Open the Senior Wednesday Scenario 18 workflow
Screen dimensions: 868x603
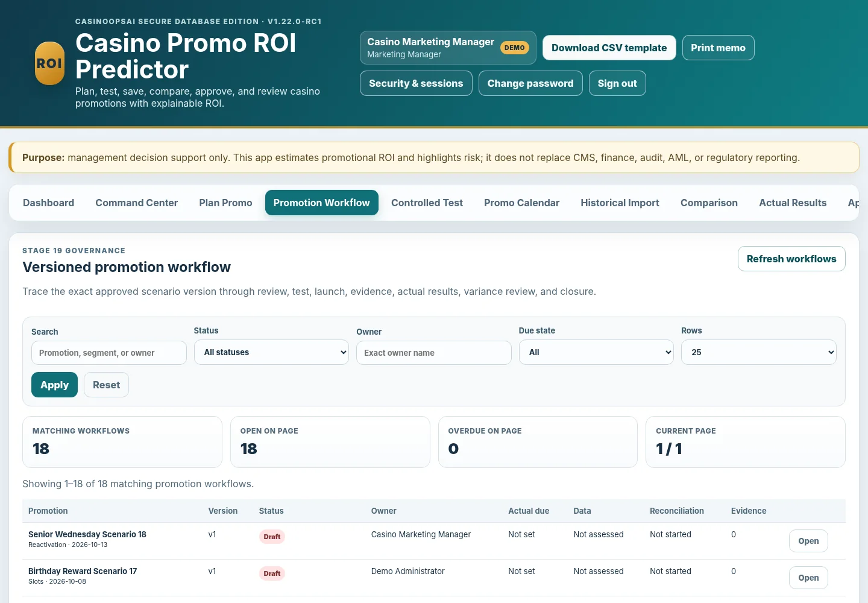click(808, 541)
